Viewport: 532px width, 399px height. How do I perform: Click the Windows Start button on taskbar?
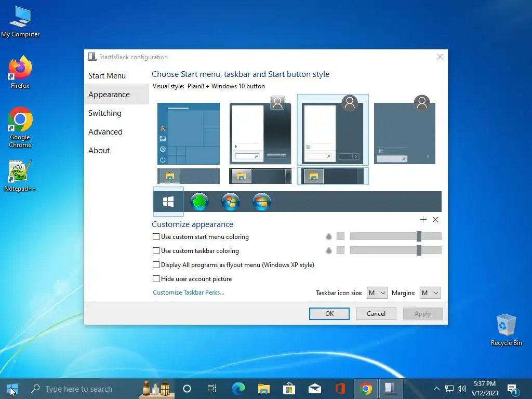coord(12,389)
